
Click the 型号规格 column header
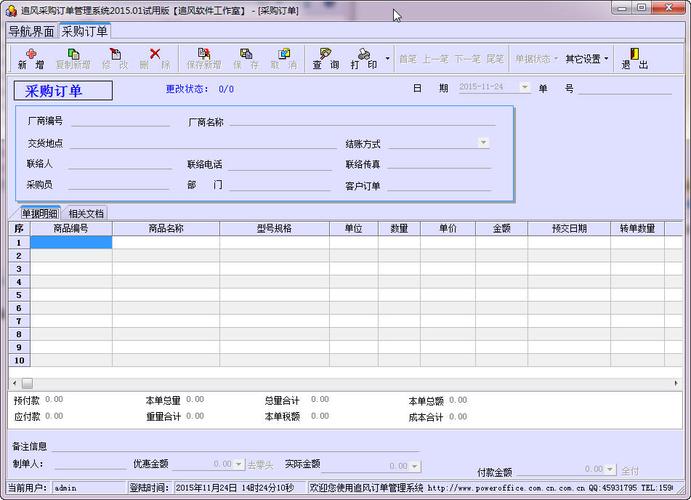pyautogui.click(x=274, y=228)
